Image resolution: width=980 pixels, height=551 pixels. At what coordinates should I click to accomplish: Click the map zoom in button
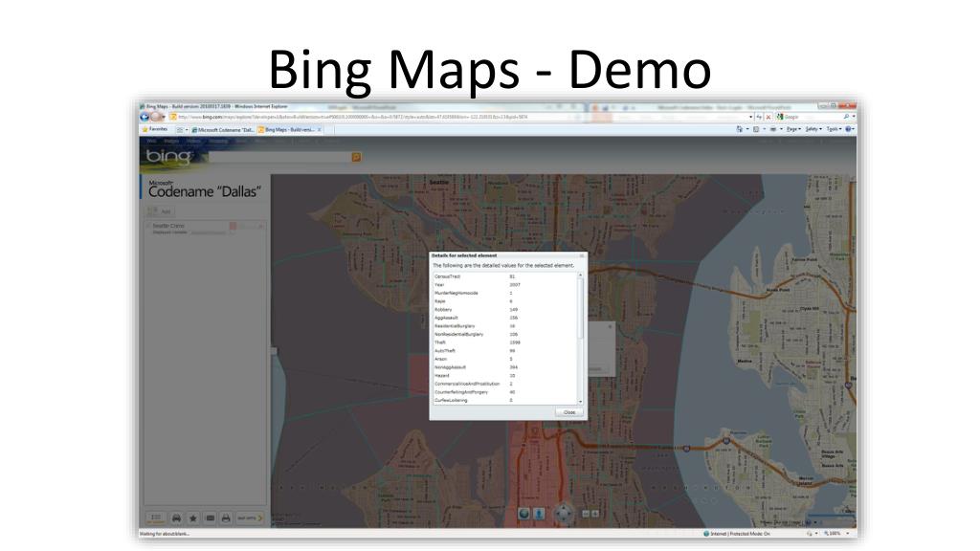click(x=595, y=514)
